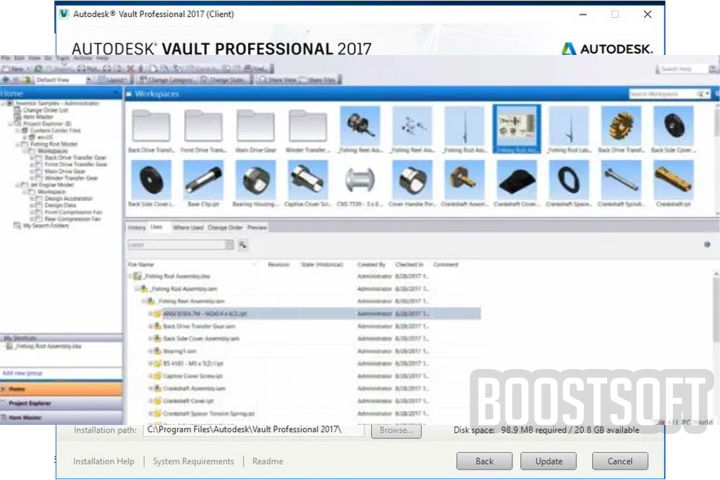Viewport: 720px width, 480px height.
Task: Open the Actions menu
Action: pyautogui.click(x=83, y=58)
